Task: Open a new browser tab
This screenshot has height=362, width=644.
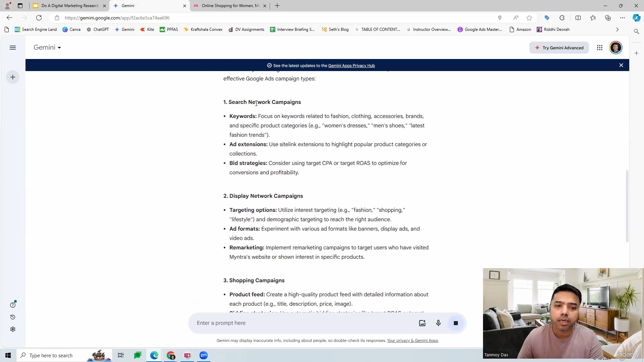Action: coord(277,6)
